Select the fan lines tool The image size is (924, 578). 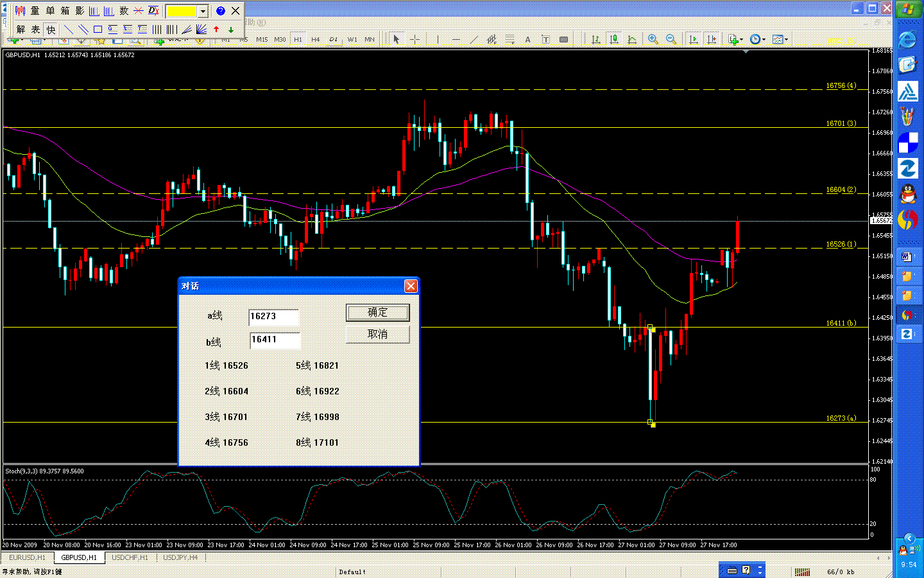click(201, 29)
